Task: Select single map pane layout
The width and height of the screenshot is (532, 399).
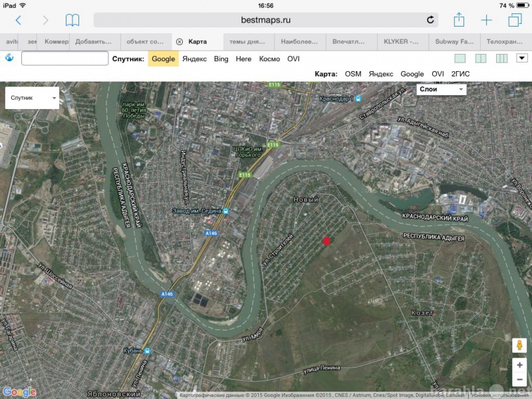Action: pos(460,59)
